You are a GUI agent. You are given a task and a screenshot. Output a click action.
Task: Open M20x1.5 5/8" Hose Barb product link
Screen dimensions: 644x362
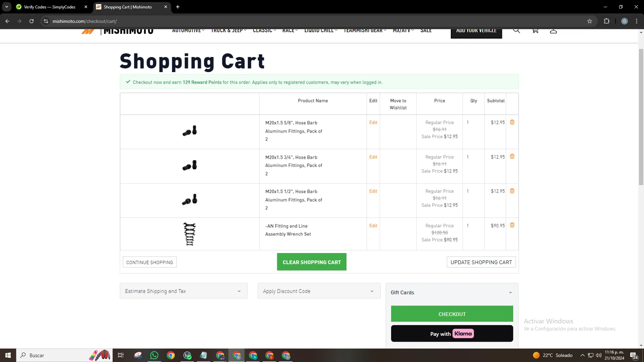tap(294, 131)
